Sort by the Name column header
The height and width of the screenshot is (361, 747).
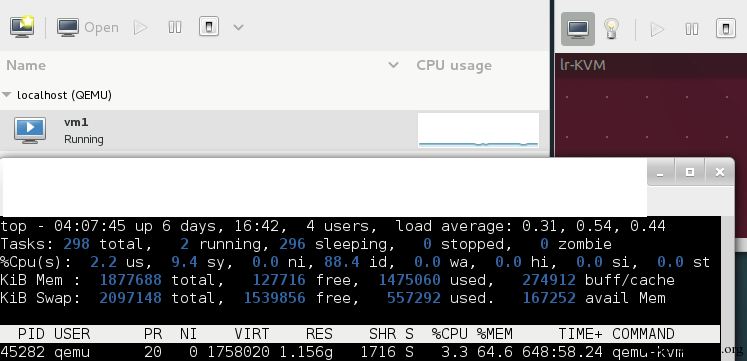[26, 65]
